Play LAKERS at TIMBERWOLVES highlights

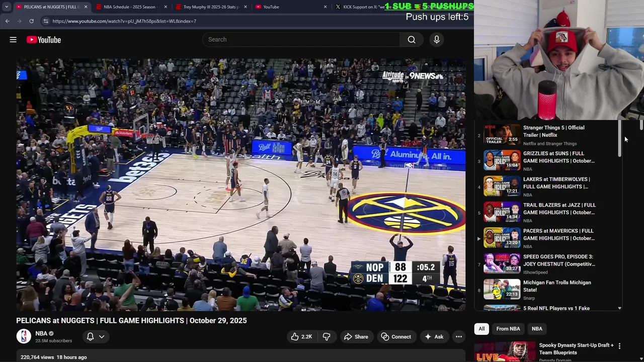[x=556, y=183]
